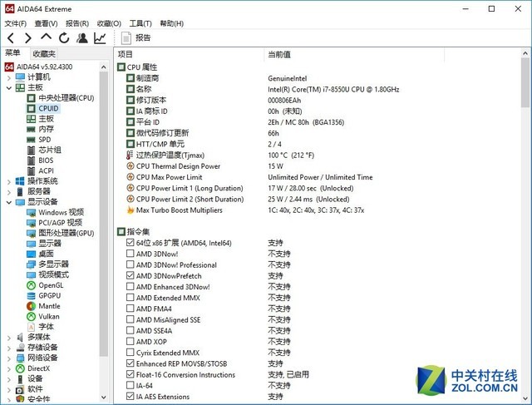Switch to the 收藏夹 tab
The image size is (532, 405).
[x=44, y=54]
